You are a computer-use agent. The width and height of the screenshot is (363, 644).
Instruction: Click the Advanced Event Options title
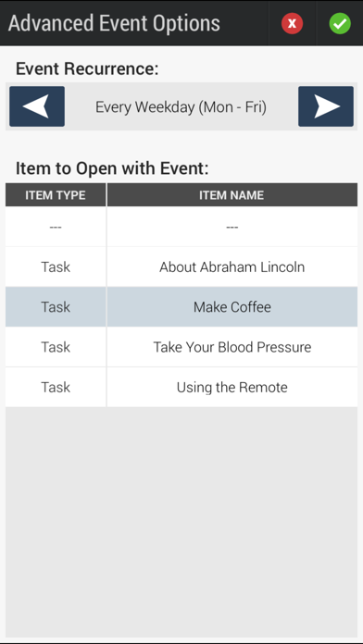click(114, 24)
